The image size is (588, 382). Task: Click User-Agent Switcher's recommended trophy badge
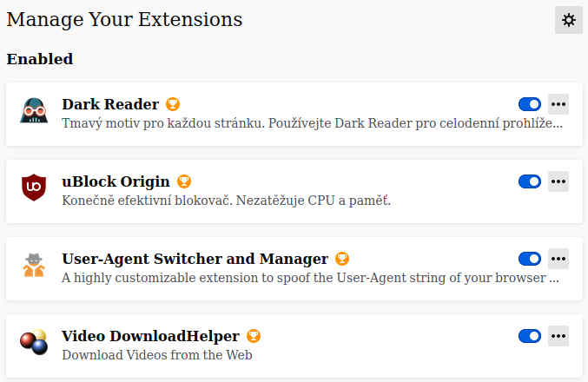click(342, 259)
